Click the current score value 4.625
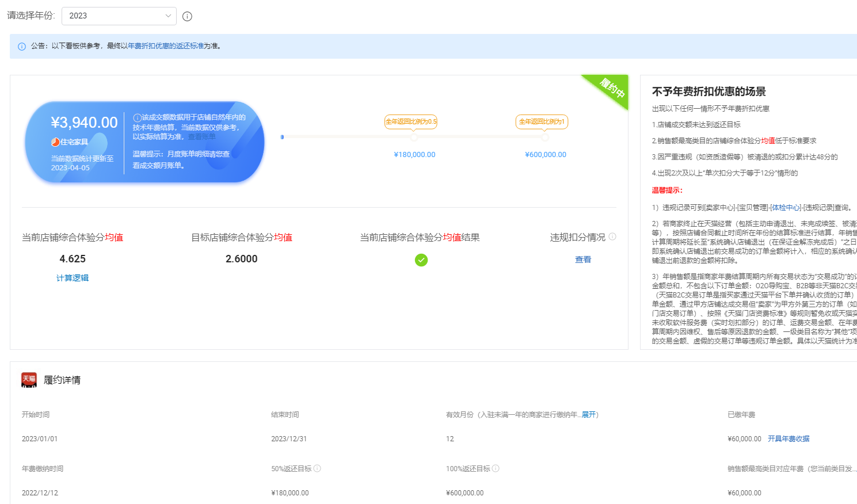Image resolution: width=857 pixels, height=504 pixels. [73, 259]
